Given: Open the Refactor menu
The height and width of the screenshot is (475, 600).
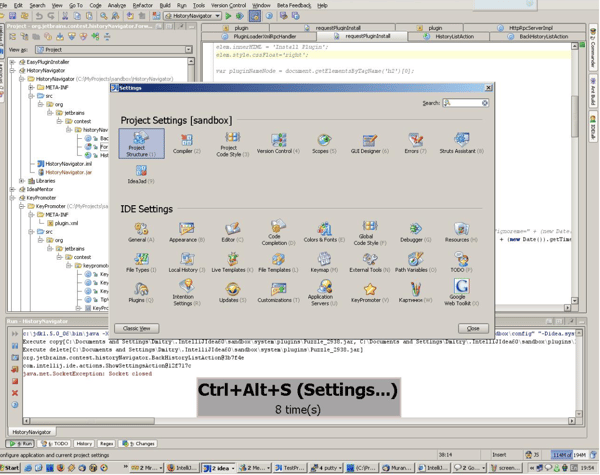Looking at the screenshot, I should 142,5.
